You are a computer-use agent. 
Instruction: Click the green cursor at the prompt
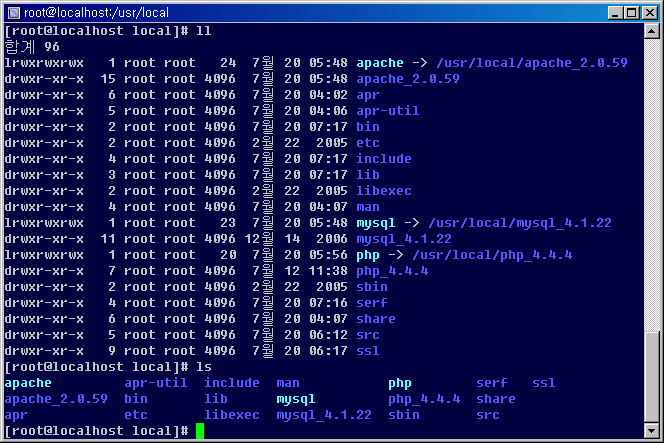[x=200, y=431]
